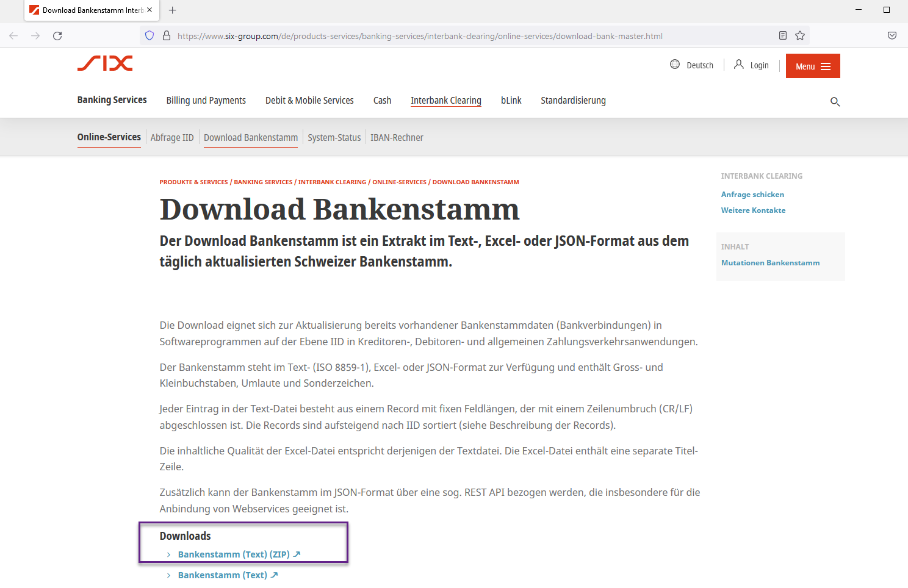Select Cash in main navigation
This screenshot has height=588, width=908.
(382, 101)
